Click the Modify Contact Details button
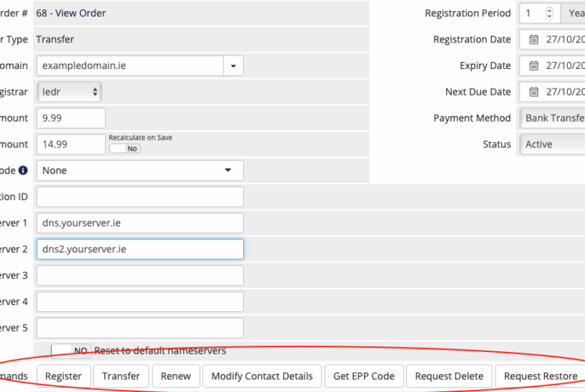Viewport: 585px width, 392px height. (x=262, y=376)
